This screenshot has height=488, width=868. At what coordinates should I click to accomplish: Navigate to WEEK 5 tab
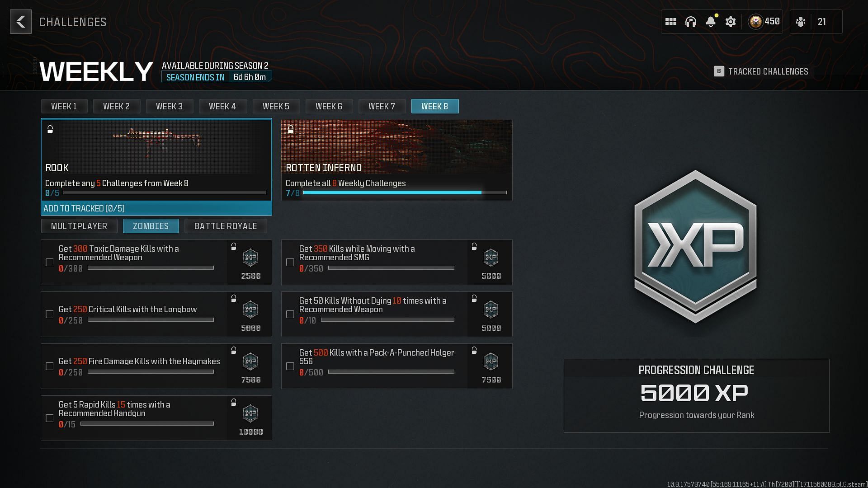pyautogui.click(x=276, y=106)
